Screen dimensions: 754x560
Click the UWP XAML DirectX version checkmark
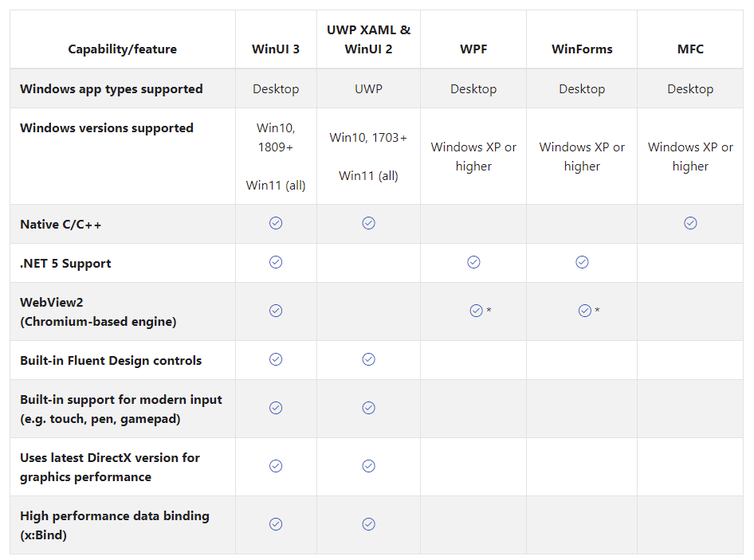point(368,466)
